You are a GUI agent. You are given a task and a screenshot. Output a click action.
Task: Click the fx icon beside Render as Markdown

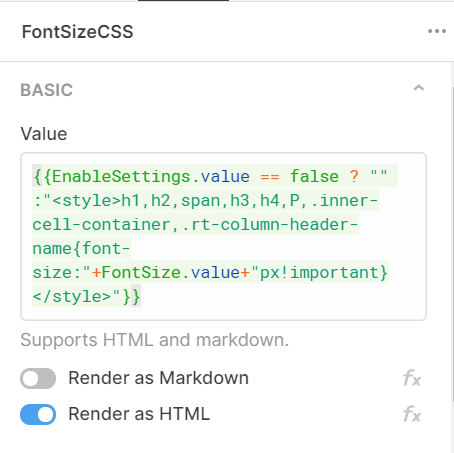click(412, 378)
